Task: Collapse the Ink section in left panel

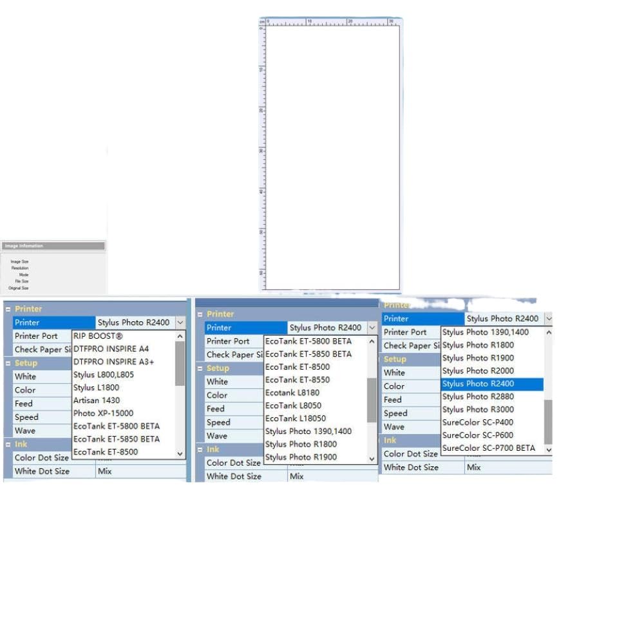Action: [x=8, y=444]
